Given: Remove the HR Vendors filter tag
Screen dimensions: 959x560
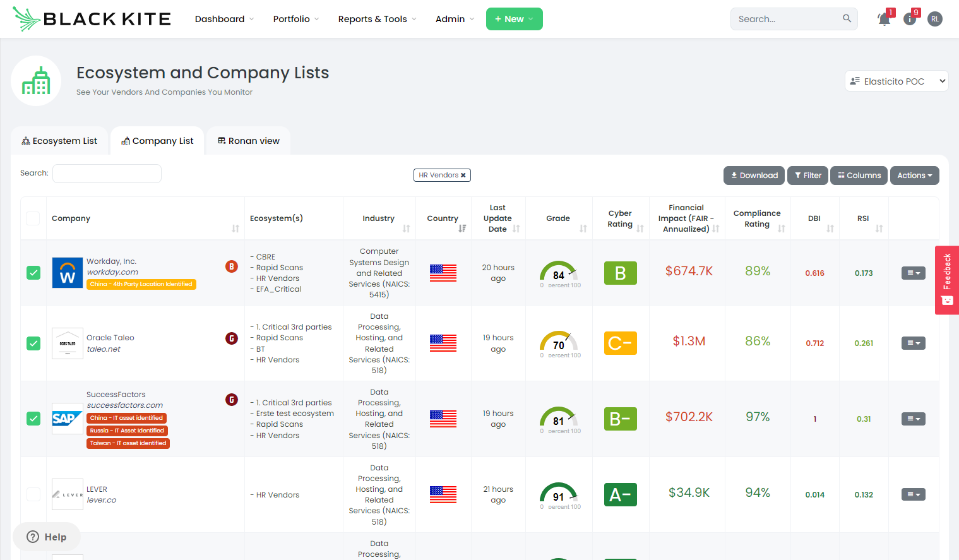Looking at the screenshot, I should pos(463,176).
